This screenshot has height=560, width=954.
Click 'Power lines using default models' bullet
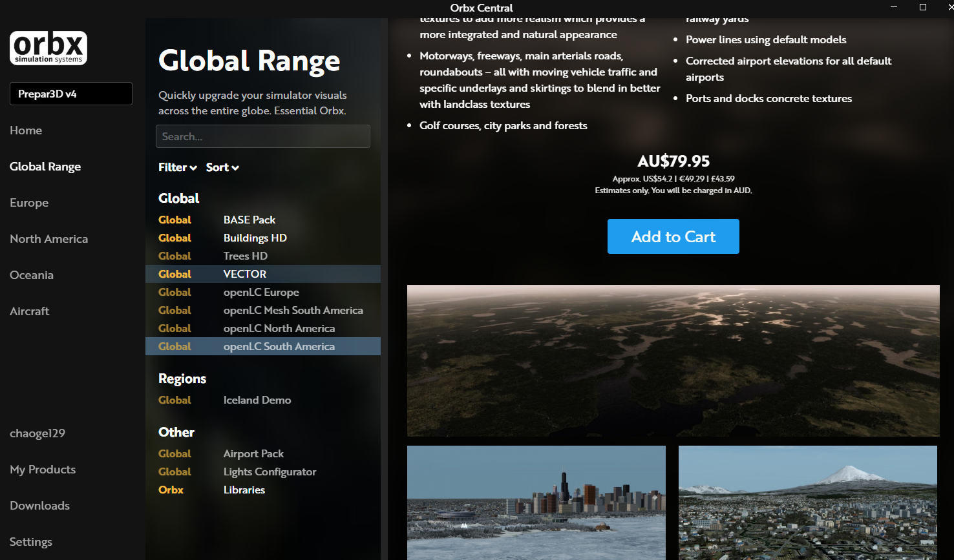766,39
